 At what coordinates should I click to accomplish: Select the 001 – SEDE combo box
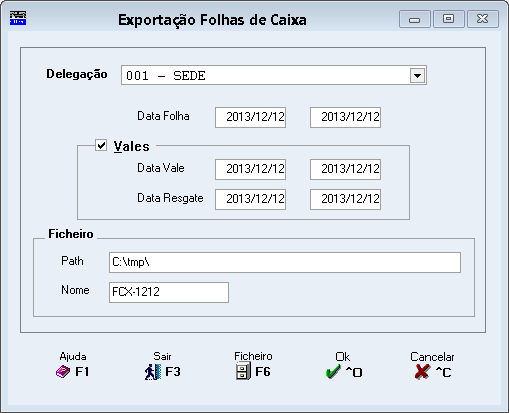[x=274, y=75]
